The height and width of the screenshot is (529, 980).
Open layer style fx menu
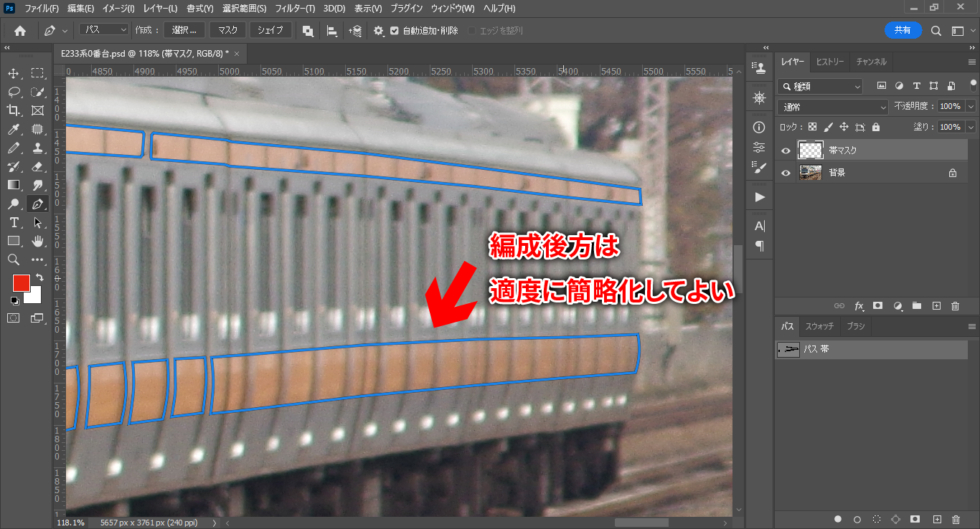tap(859, 306)
